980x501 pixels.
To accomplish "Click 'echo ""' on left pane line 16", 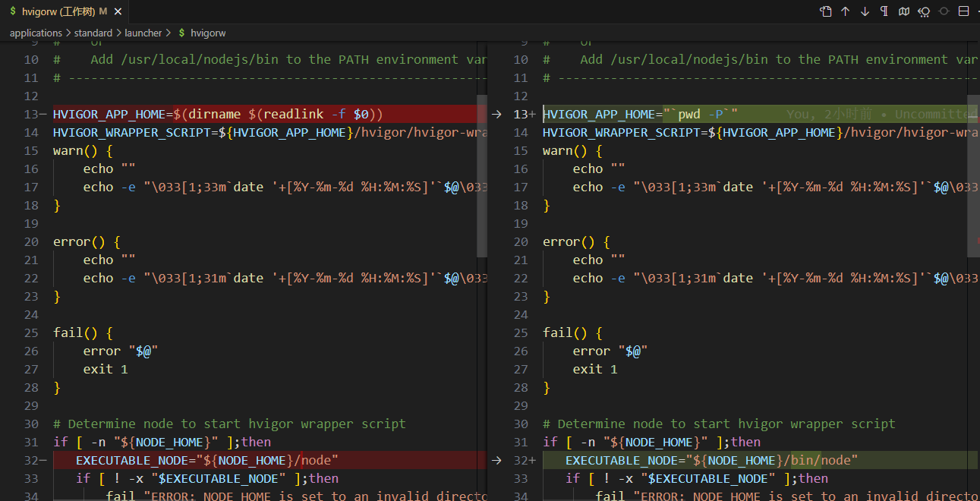I will click(x=109, y=169).
